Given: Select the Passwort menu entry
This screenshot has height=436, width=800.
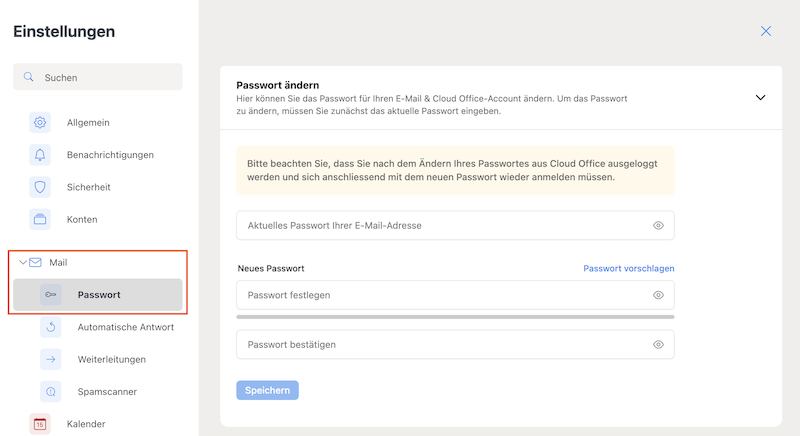Looking at the screenshot, I should (97, 295).
